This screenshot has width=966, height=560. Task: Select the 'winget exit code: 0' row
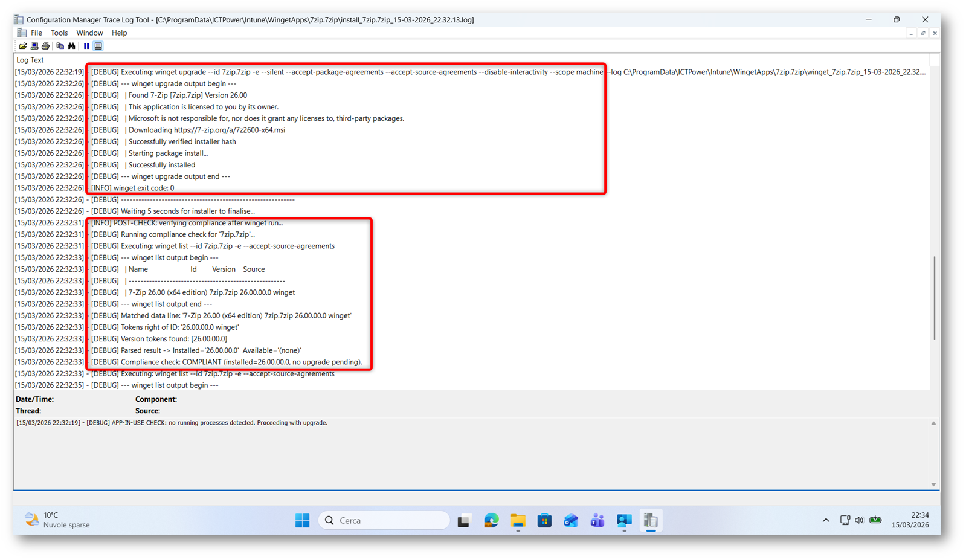tap(471, 188)
